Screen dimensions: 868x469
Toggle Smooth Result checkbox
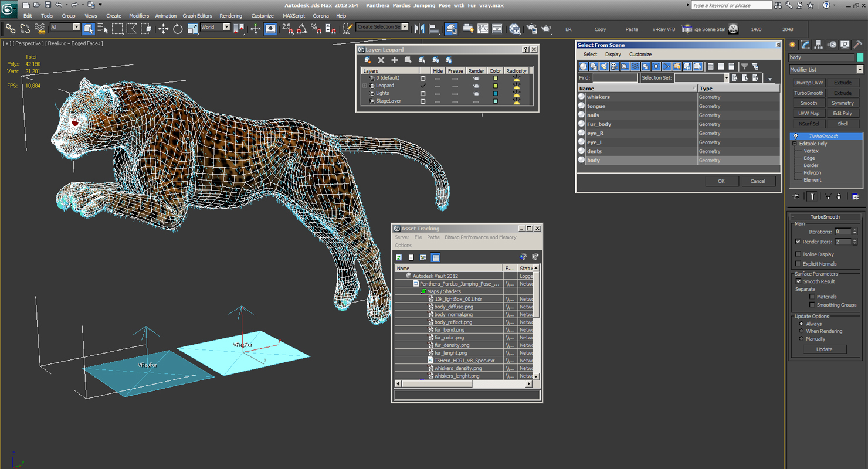pos(798,281)
